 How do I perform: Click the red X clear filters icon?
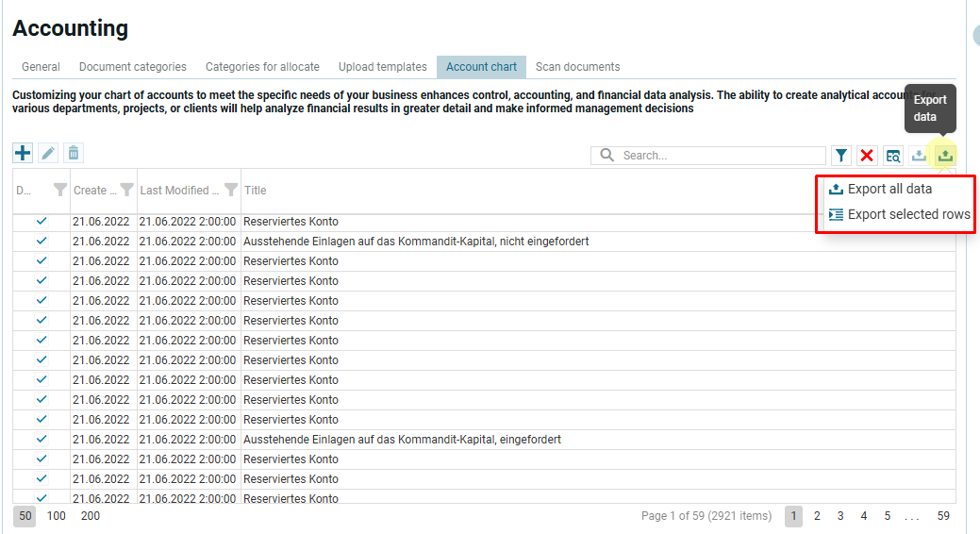click(x=867, y=156)
